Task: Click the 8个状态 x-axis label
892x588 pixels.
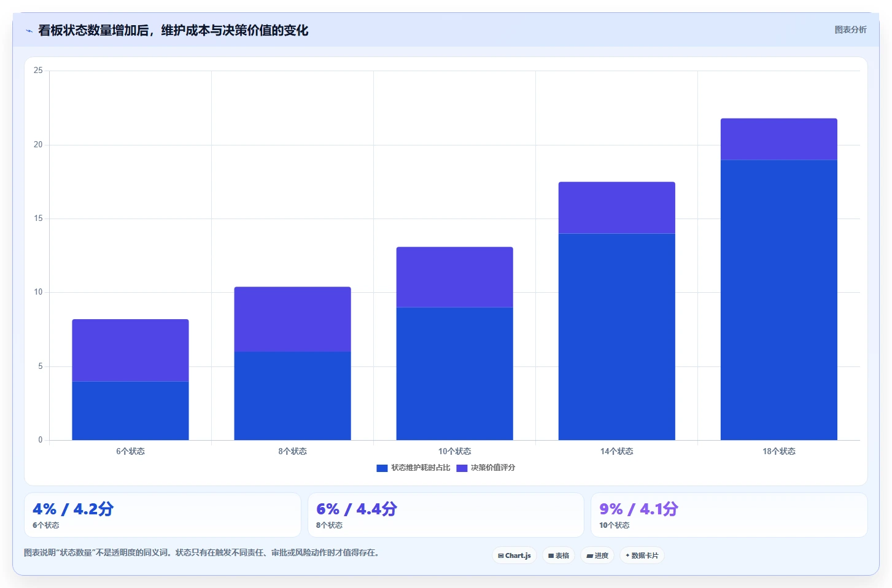Action: pyautogui.click(x=292, y=451)
